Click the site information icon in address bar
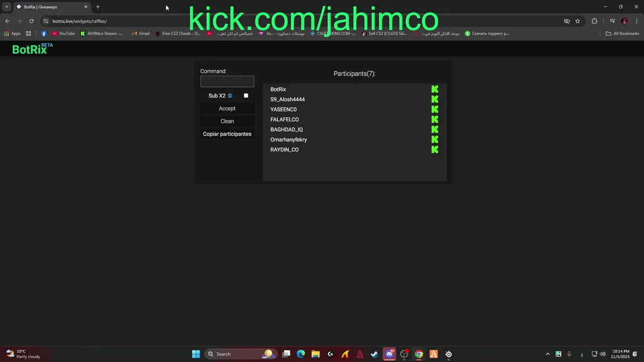This screenshot has height=362, width=644. pyautogui.click(x=46, y=21)
